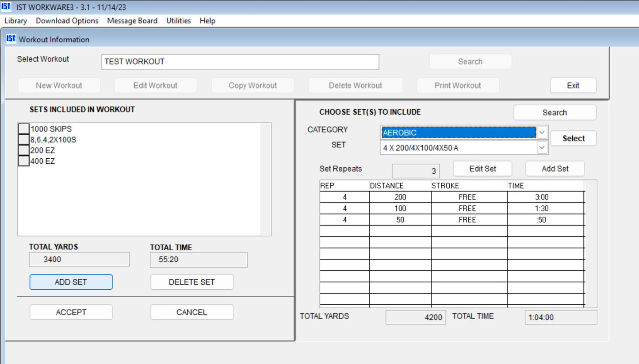Click the Print Workout button

(458, 85)
